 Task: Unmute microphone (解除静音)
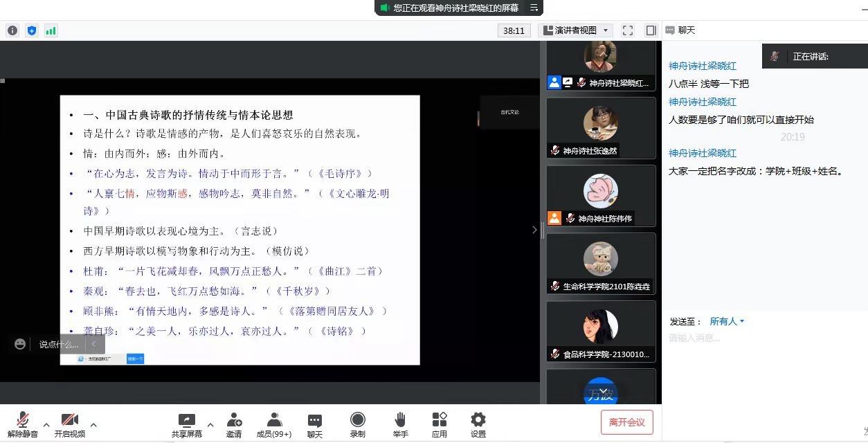pos(23,424)
